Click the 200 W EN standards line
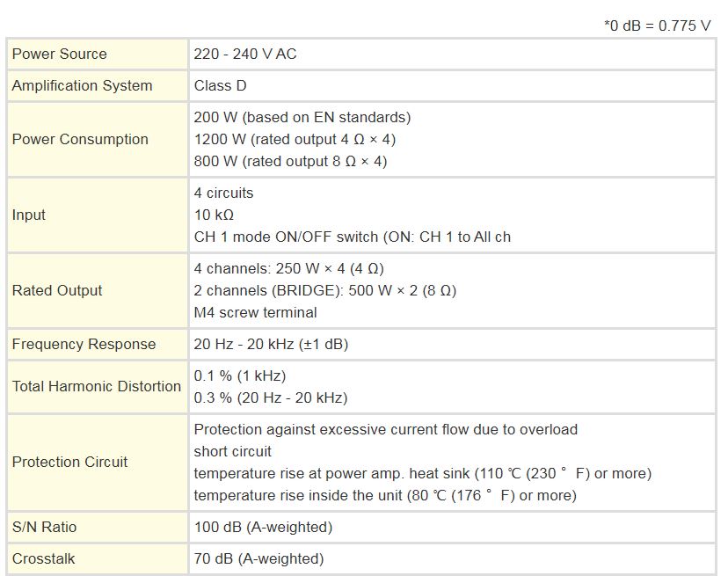This screenshot has height=576, width=728. click(302, 117)
